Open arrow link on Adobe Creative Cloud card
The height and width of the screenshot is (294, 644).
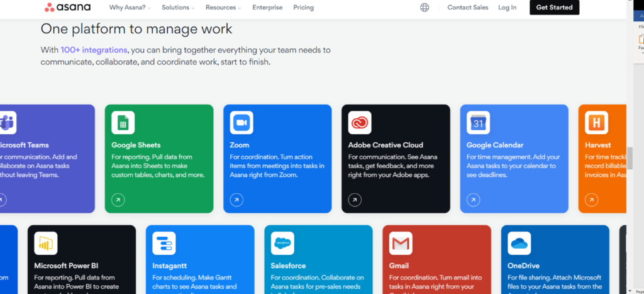[x=355, y=200]
